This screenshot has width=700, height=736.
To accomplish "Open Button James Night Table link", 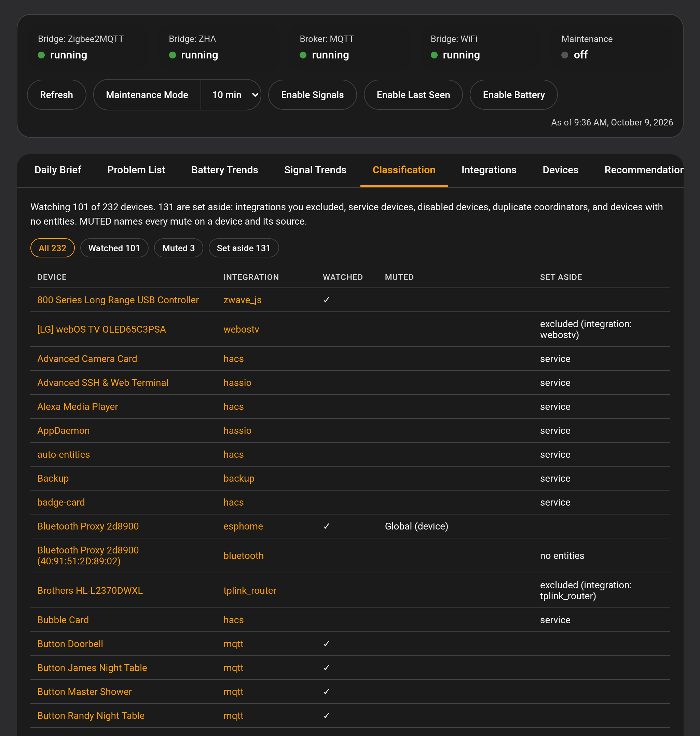I will pyautogui.click(x=92, y=667).
